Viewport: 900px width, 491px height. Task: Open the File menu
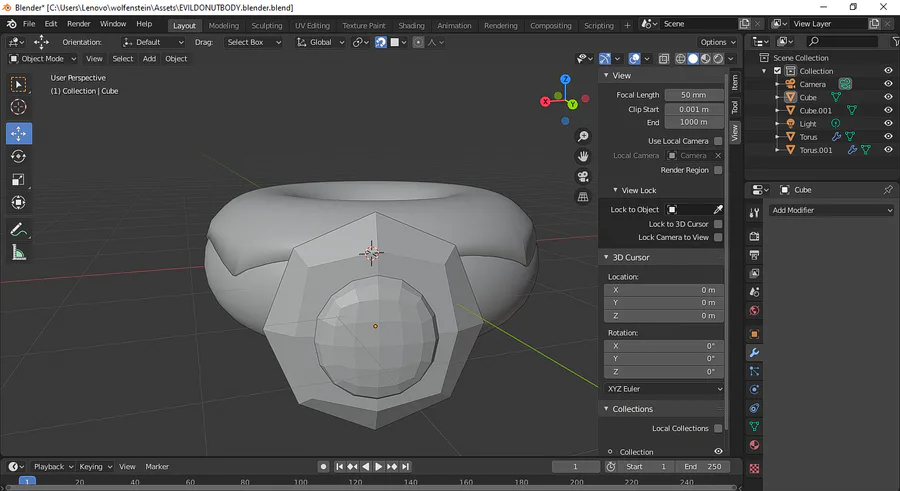(x=29, y=24)
